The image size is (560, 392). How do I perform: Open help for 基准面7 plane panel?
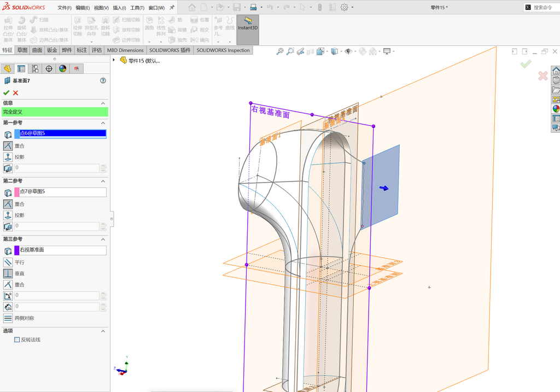103,81
